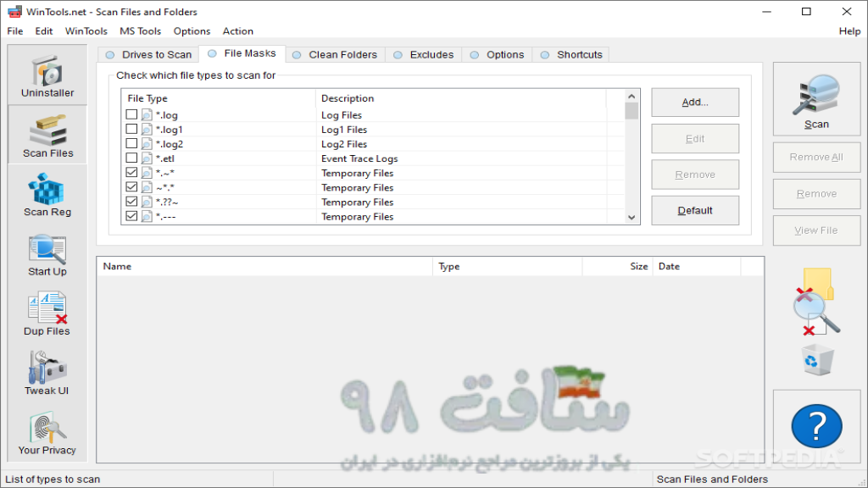Check the *.log2 file mask checkbox

(131, 143)
